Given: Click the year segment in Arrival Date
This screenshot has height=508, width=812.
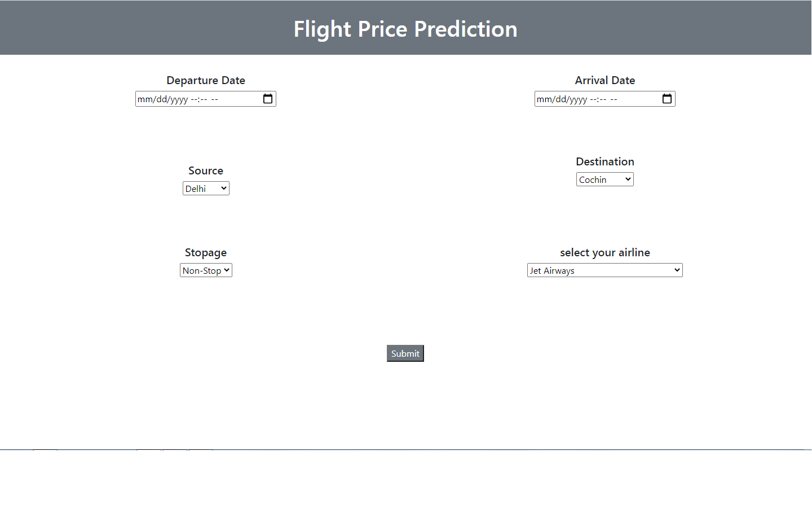Looking at the screenshot, I should (x=582, y=99).
